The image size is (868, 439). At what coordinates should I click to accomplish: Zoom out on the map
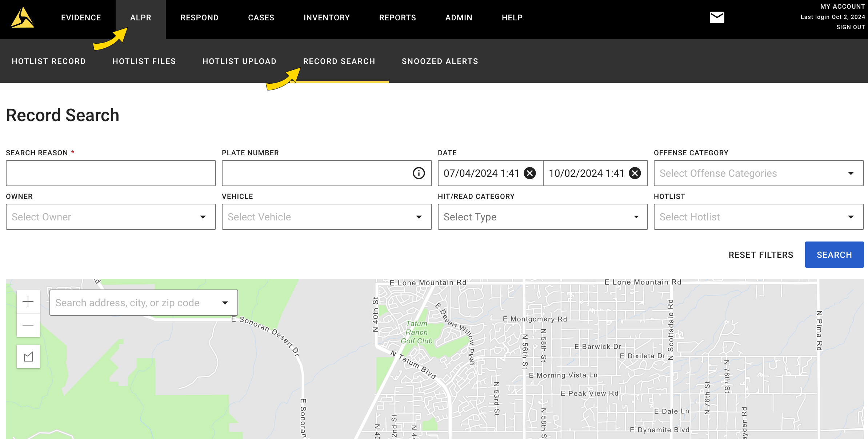[28, 325]
